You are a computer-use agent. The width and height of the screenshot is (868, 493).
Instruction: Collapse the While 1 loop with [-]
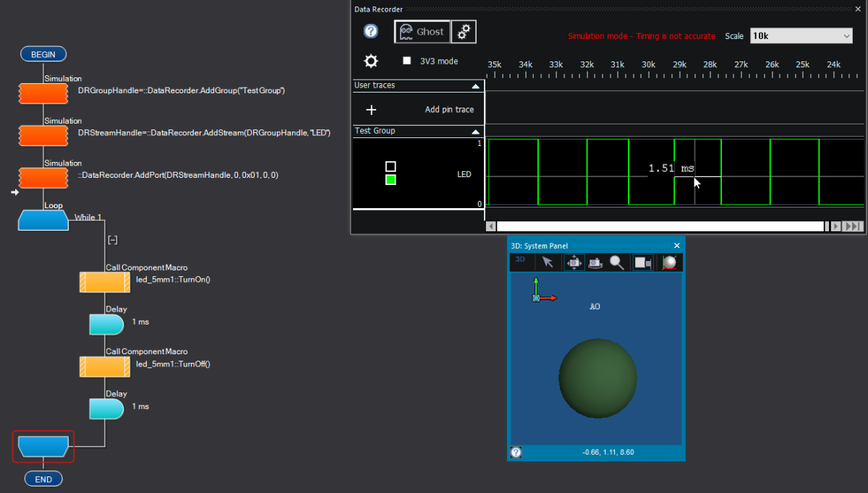(112, 240)
